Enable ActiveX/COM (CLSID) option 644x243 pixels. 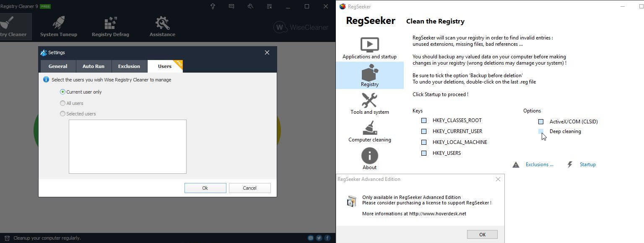541,122
